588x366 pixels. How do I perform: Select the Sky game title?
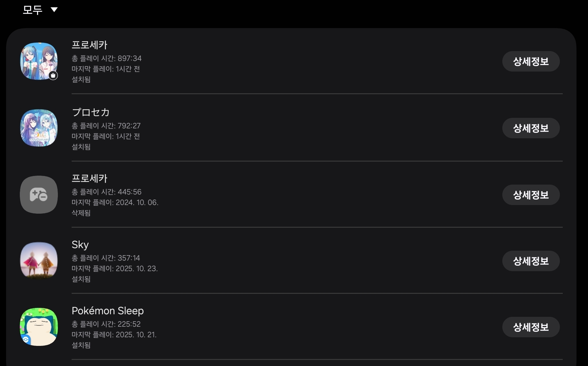pyautogui.click(x=80, y=245)
